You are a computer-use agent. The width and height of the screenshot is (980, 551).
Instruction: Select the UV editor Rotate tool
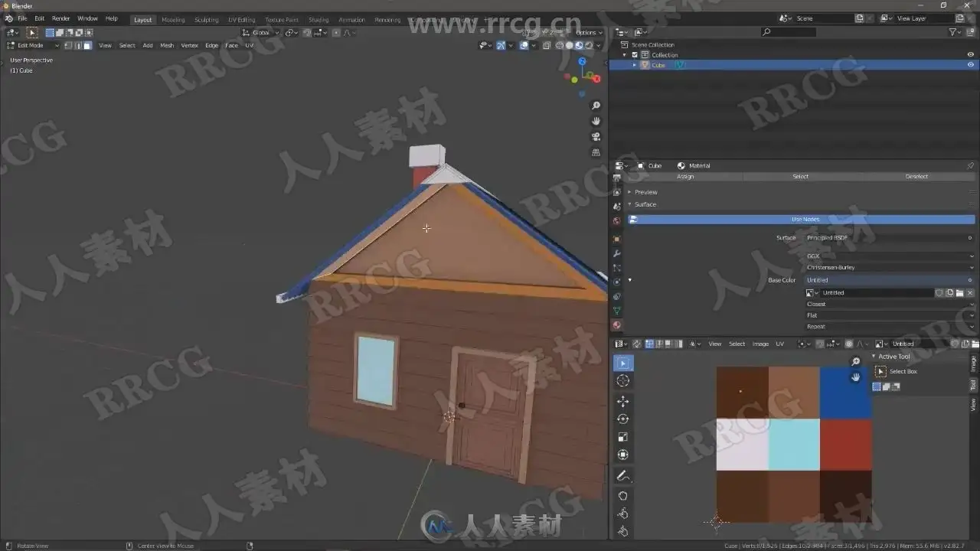(623, 419)
